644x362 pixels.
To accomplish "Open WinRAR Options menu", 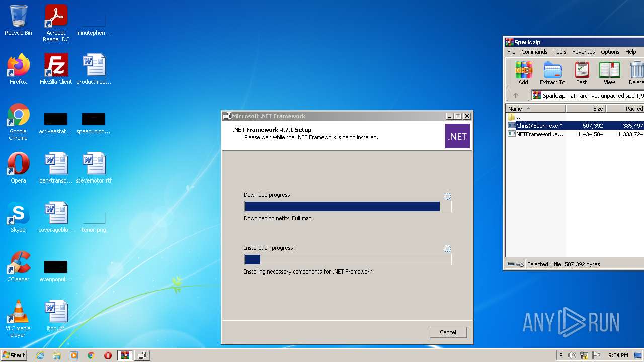I will click(x=610, y=52).
